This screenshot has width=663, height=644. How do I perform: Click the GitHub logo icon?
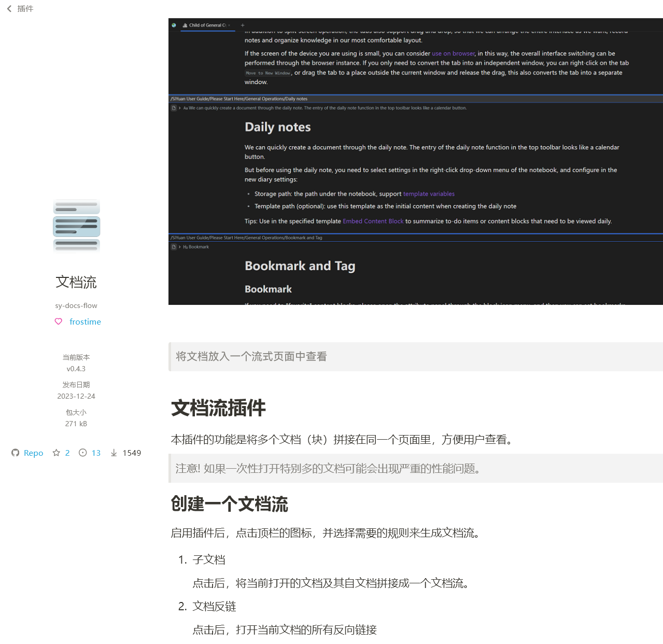16,453
